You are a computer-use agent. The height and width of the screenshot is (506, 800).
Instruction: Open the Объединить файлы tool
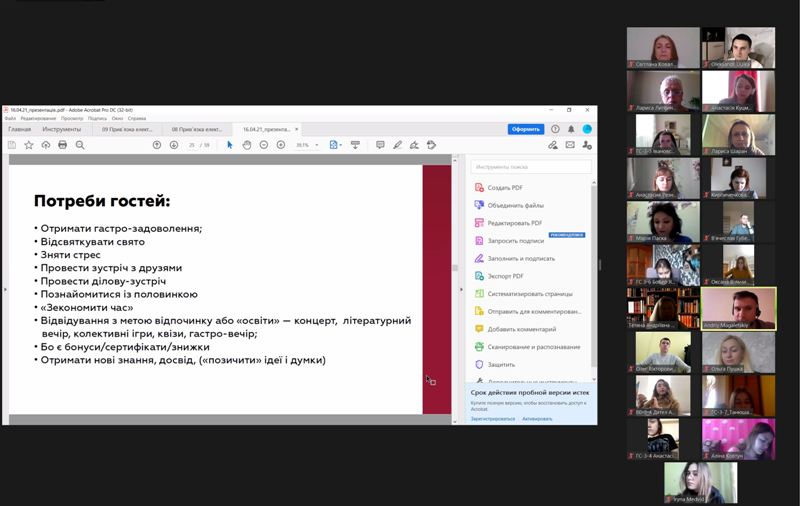pyautogui.click(x=515, y=206)
